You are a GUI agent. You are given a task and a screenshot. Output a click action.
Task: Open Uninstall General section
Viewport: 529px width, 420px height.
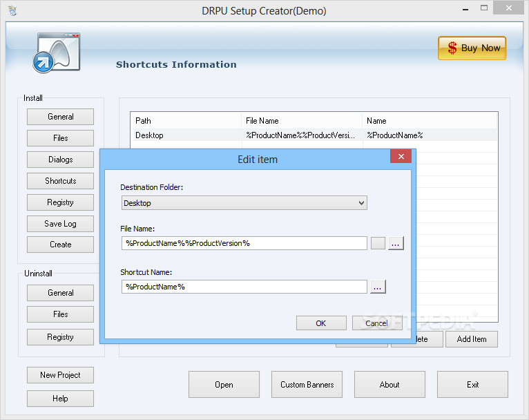click(x=60, y=293)
